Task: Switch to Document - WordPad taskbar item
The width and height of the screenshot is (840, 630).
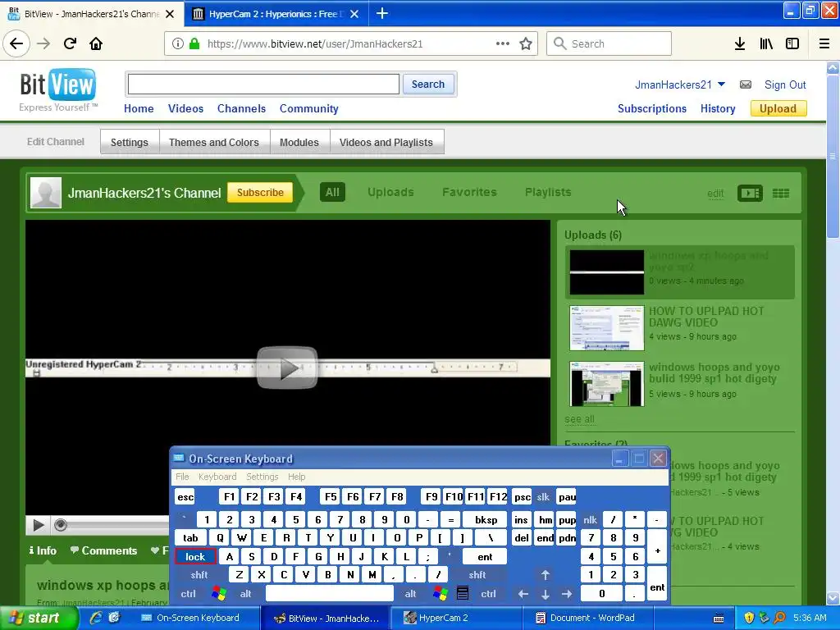Action: point(587,618)
